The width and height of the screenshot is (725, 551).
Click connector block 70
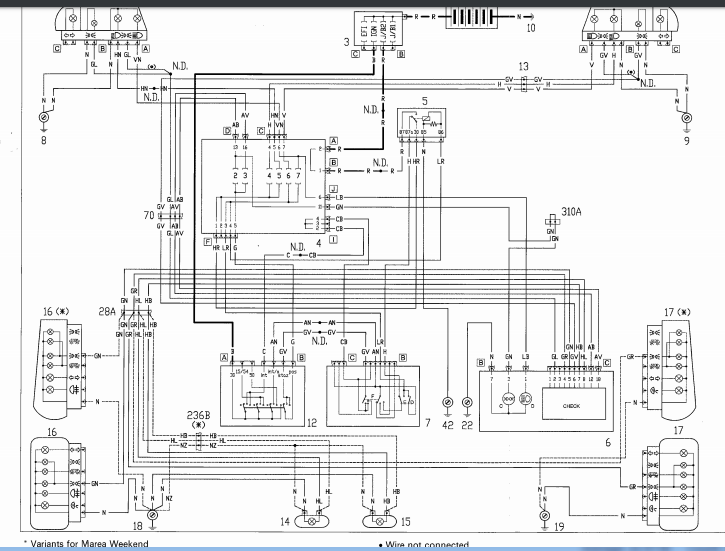173,214
